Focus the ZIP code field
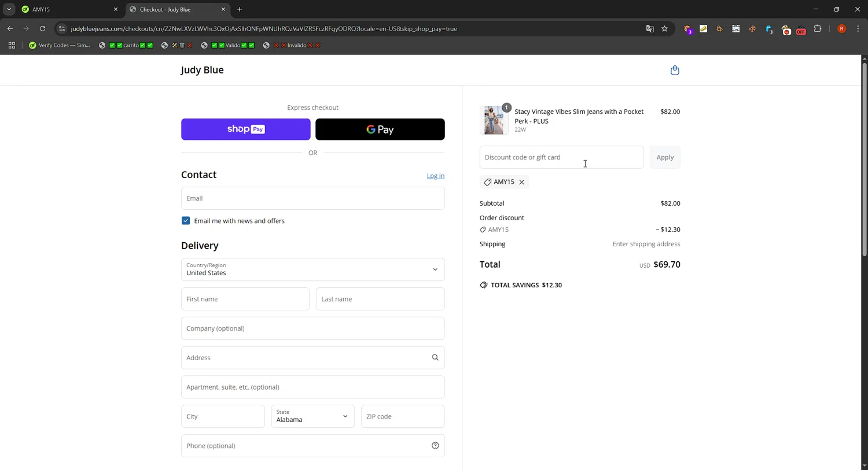The image size is (868, 470). [x=403, y=416]
